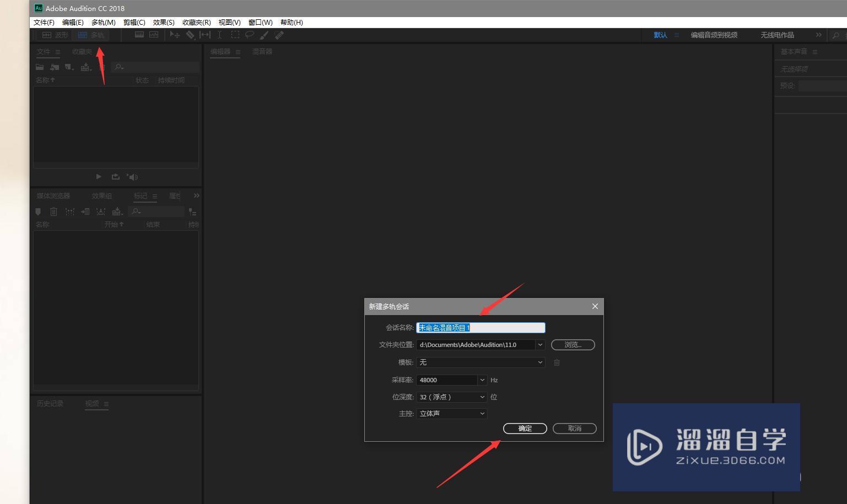Image resolution: width=847 pixels, height=504 pixels.
Task: Export selected range markers icon
Action: click(101, 212)
